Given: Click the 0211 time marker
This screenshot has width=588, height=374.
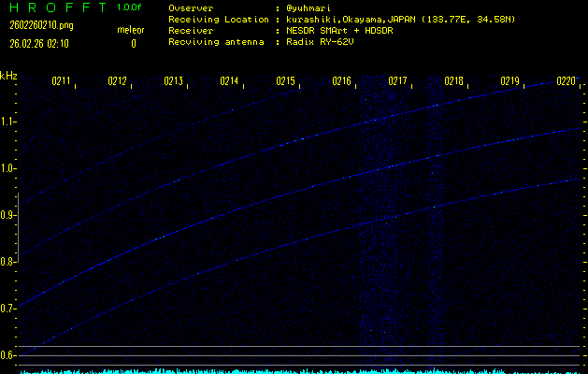Looking at the screenshot, I should [62, 82].
